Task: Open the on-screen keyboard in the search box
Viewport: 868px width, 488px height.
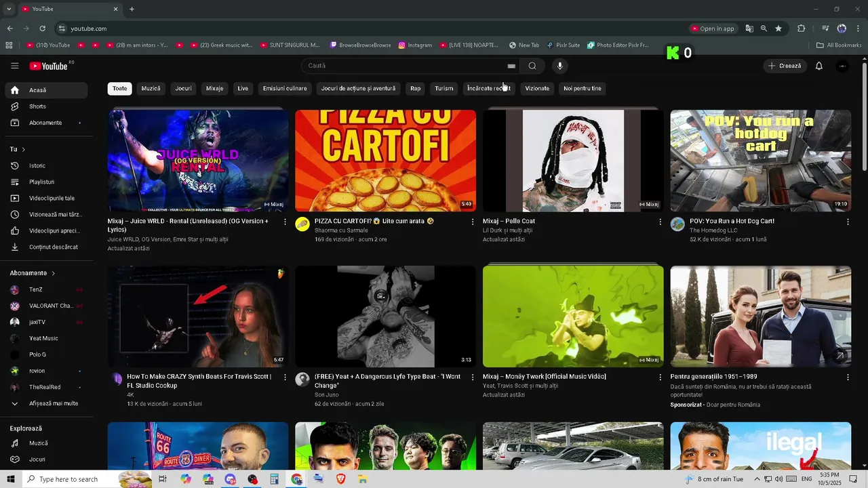Action: 511,66
